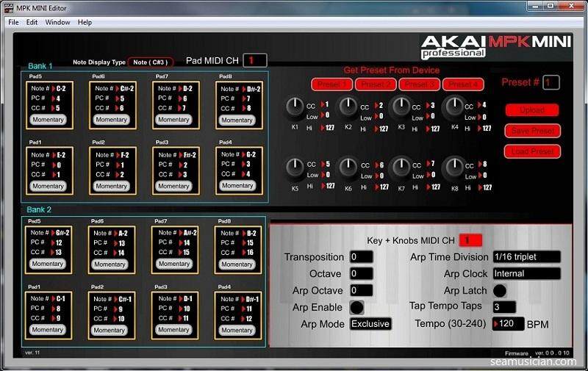Click K8 Hi value 127
The width and height of the screenshot is (588, 371).
tap(487, 187)
